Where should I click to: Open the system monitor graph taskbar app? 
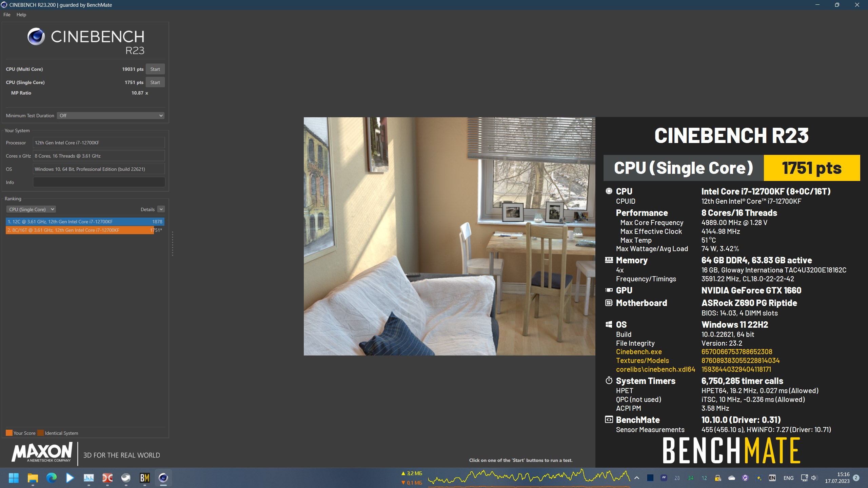pyautogui.click(x=89, y=478)
